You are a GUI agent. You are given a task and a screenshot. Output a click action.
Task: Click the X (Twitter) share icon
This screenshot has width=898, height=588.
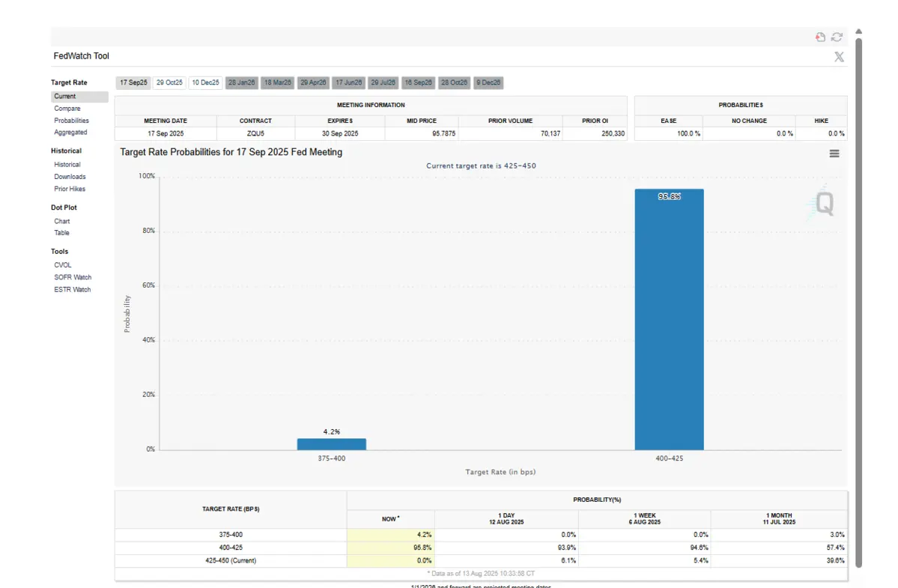pos(839,57)
